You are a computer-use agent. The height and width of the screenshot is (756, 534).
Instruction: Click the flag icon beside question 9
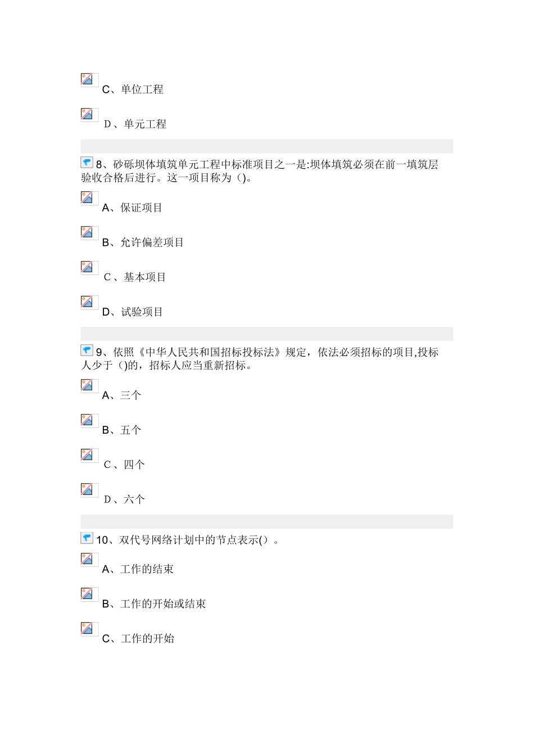coord(87,351)
